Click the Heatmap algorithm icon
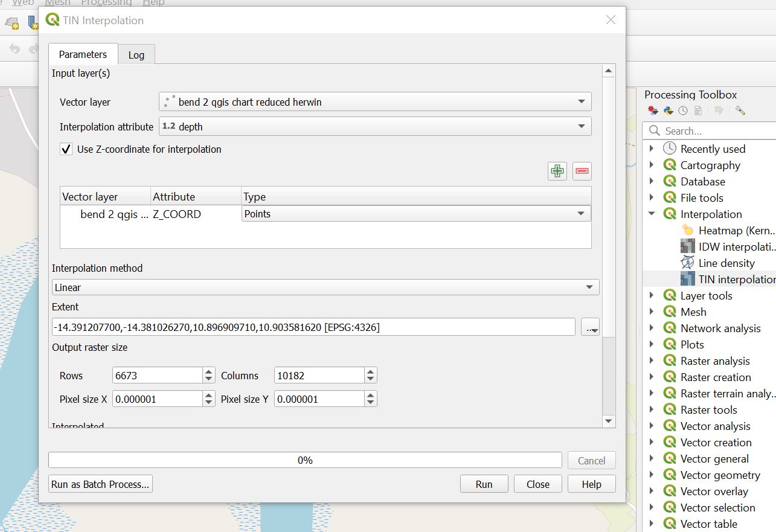Viewport: 776px width, 532px height. [687, 230]
